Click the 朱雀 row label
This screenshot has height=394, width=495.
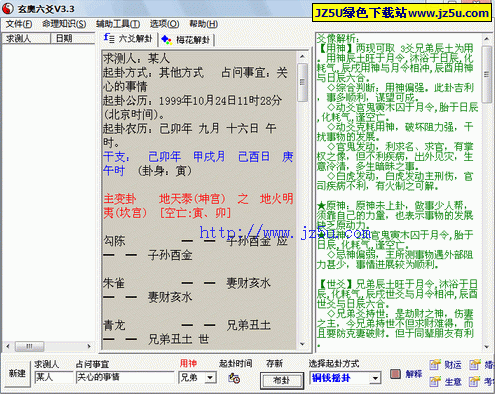click(114, 283)
